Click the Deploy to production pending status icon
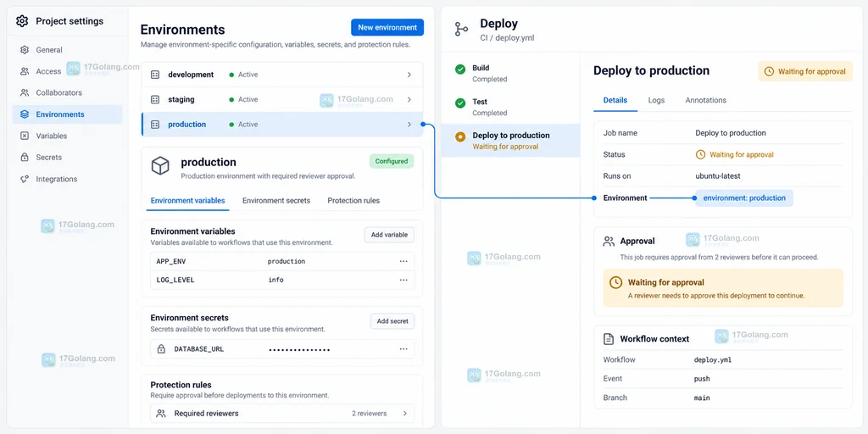868x434 pixels. pos(460,136)
